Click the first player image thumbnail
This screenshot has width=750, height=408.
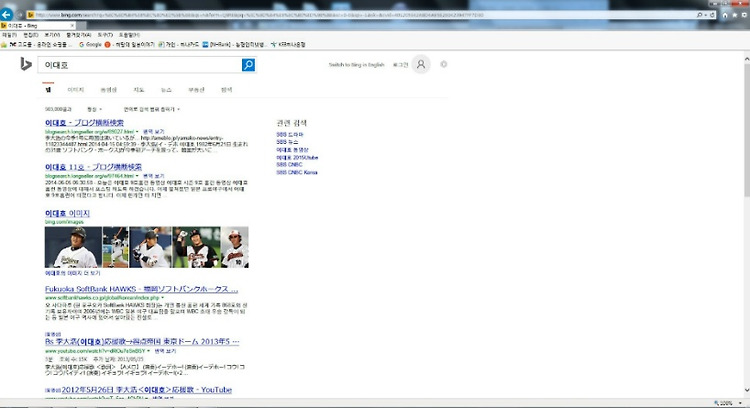[73, 247]
